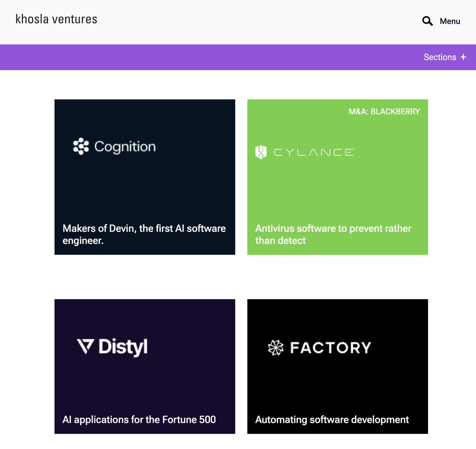Go to khosla ventures home logo
Screen dimensions: 476x449
coord(56,19)
